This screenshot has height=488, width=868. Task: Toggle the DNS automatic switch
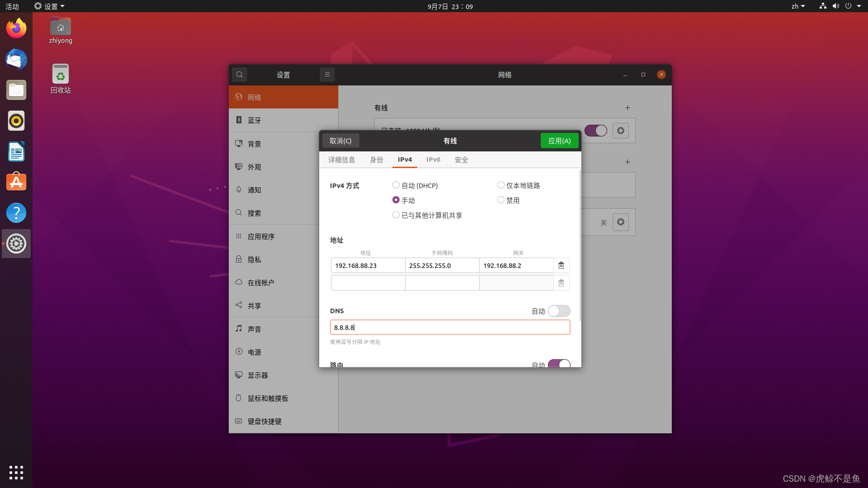tap(559, 311)
